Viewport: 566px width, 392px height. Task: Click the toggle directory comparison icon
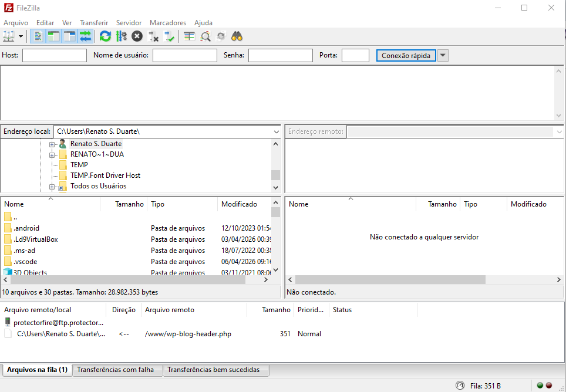205,36
